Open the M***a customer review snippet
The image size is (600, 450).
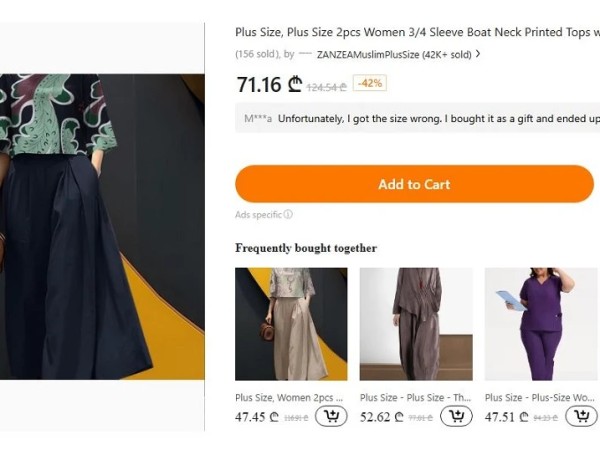click(420, 119)
